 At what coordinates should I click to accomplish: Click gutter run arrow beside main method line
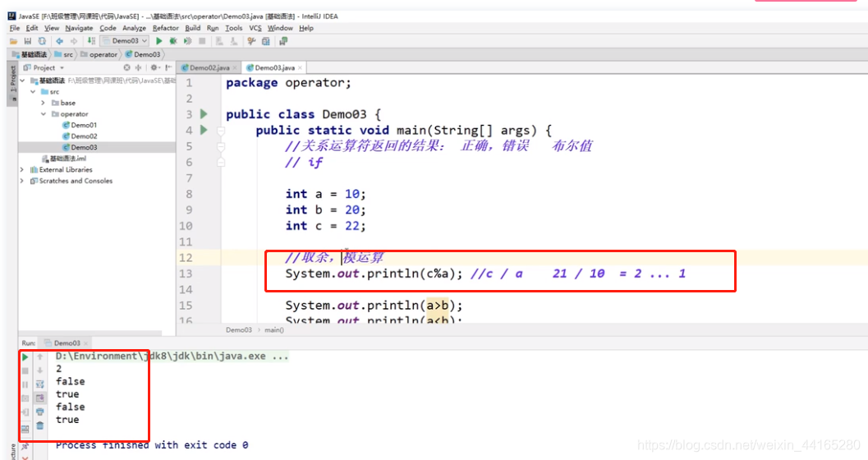pos(204,130)
